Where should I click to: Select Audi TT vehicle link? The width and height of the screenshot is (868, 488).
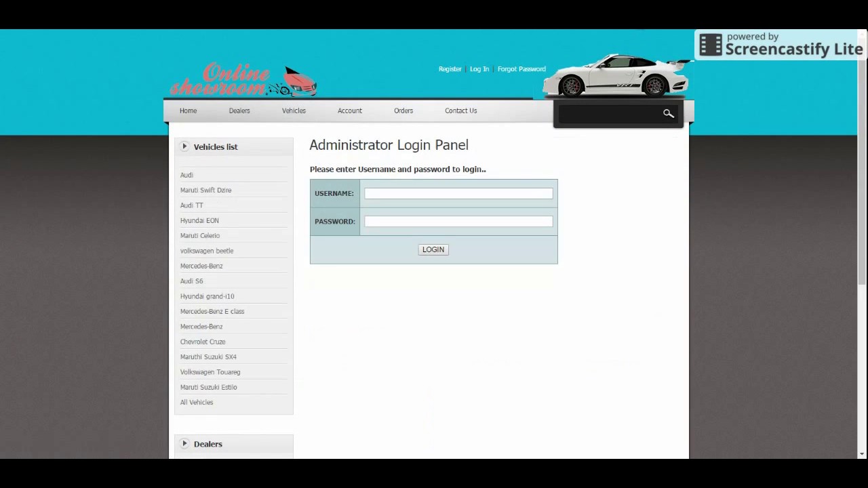191,205
